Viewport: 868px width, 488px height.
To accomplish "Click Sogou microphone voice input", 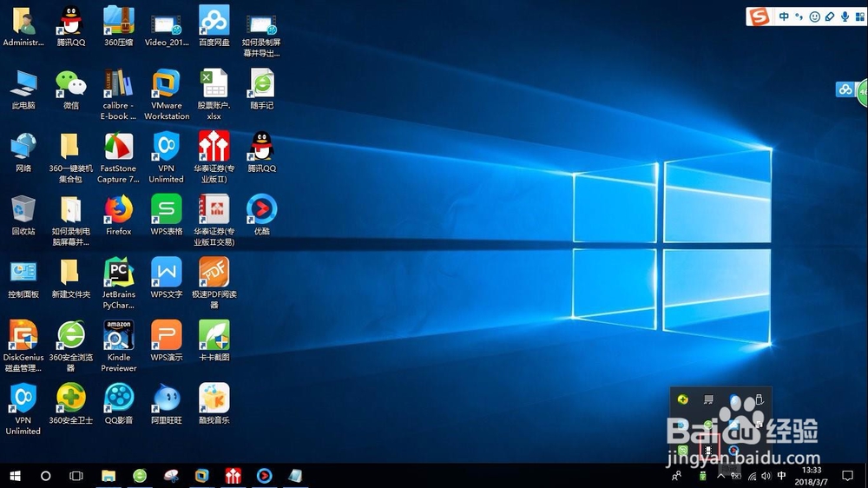I will [x=845, y=16].
